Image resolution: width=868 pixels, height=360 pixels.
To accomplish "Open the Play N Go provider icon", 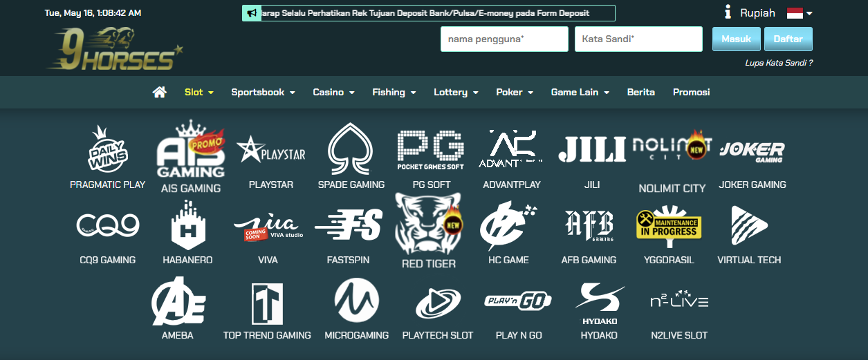I will tap(518, 301).
